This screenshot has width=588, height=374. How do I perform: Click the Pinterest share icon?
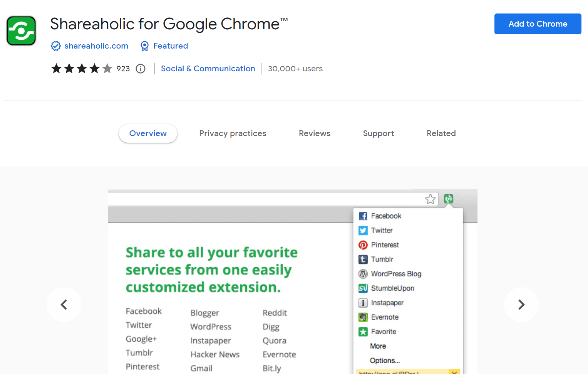363,245
